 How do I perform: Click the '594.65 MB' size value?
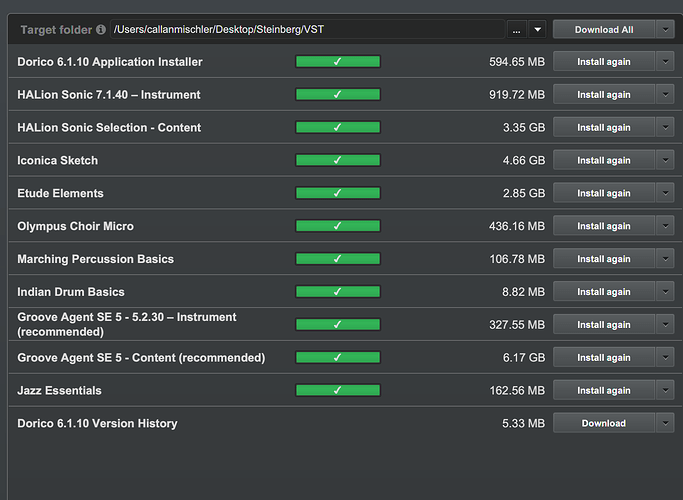pyautogui.click(x=517, y=62)
